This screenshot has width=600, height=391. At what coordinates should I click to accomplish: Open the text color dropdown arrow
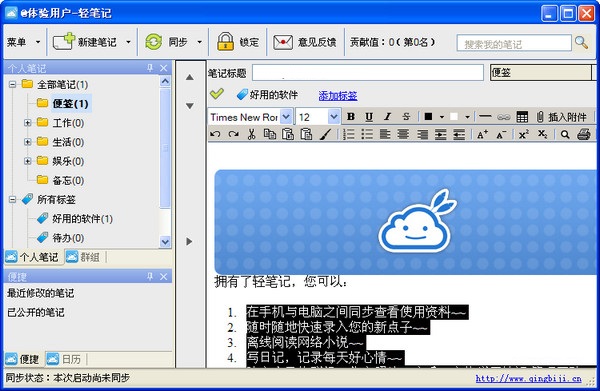[442, 117]
